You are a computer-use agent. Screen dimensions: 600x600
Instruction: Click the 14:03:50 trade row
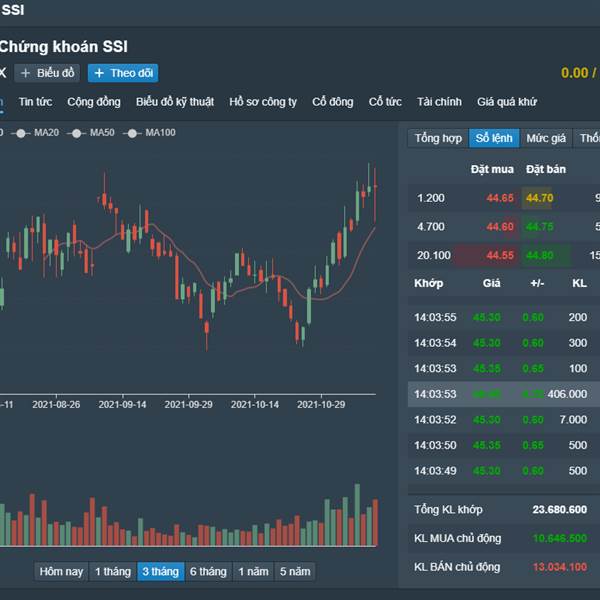(x=504, y=445)
